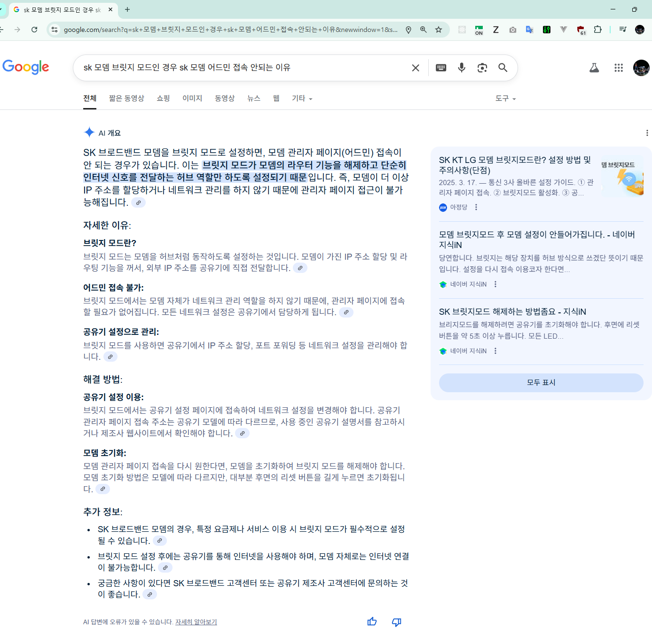Open the Google apps grid

point(619,68)
